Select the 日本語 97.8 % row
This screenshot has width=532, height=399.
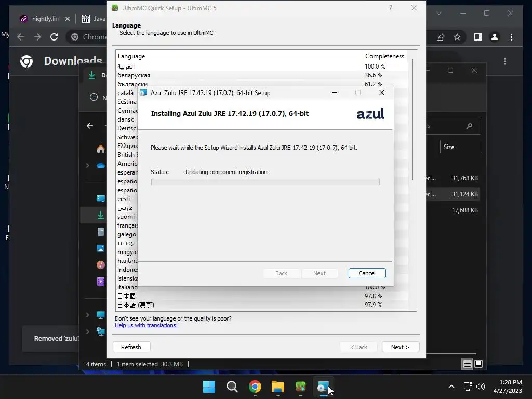[261, 296]
